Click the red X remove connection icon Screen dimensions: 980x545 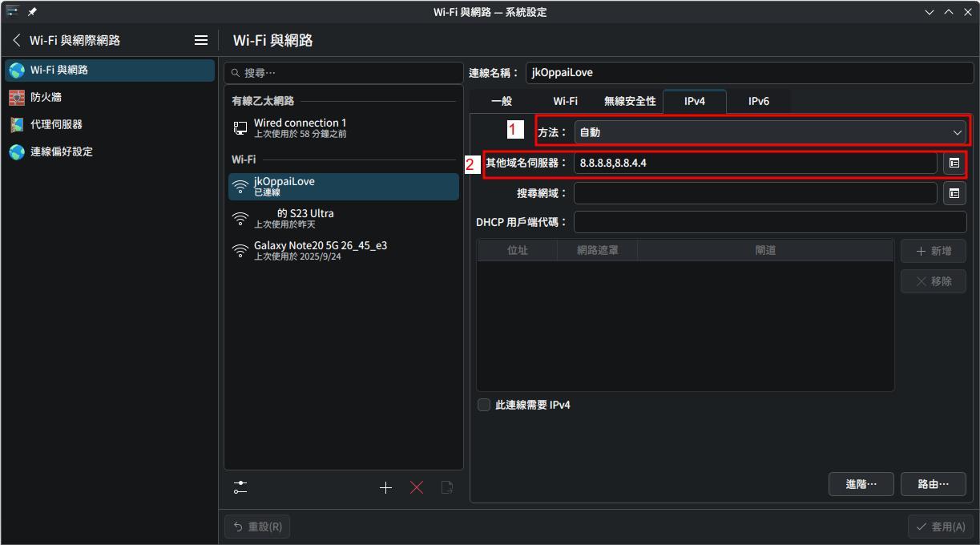coord(417,487)
